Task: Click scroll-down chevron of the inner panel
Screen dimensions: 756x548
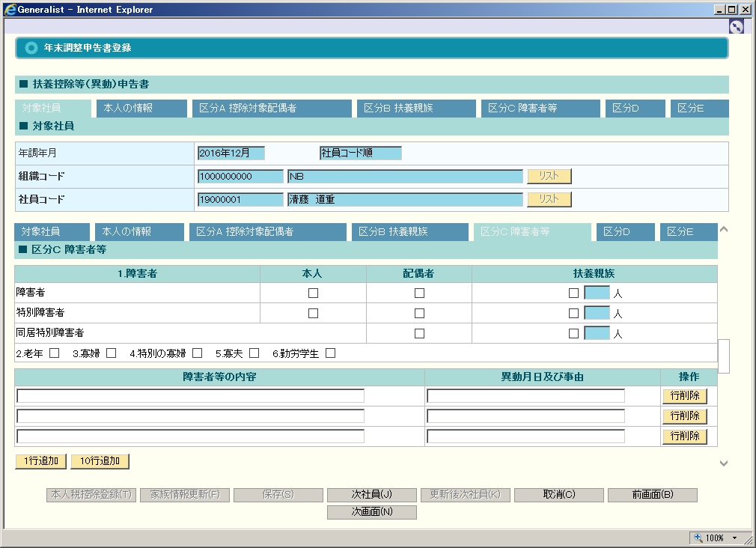Action: tap(723, 463)
